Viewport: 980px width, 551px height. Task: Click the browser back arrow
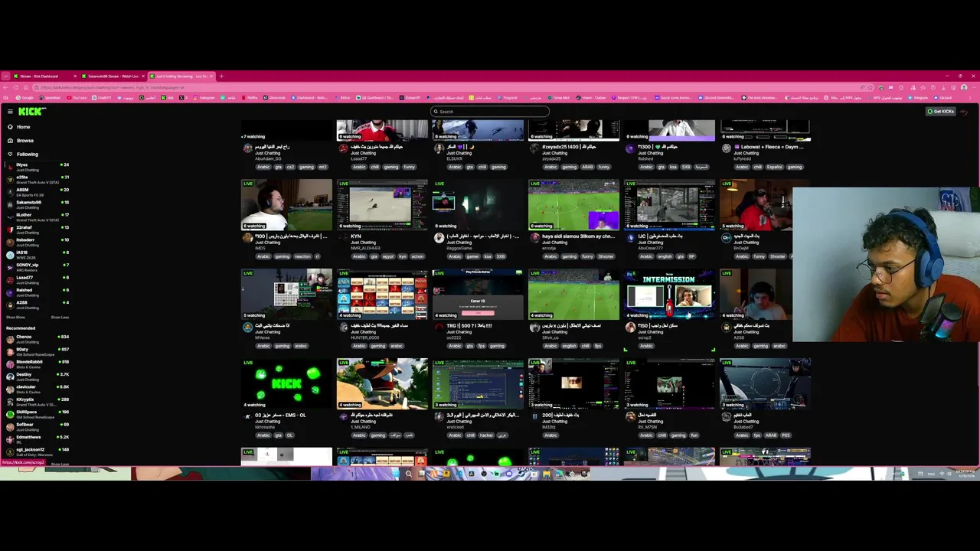[x=5, y=87]
